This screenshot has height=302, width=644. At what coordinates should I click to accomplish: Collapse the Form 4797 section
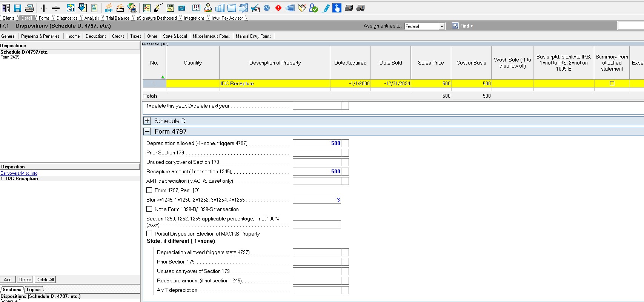pos(147,131)
